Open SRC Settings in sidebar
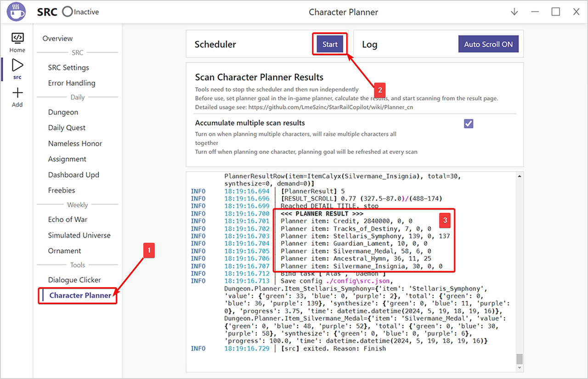The width and height of the screenshot is (588, 379). point(68,67)
